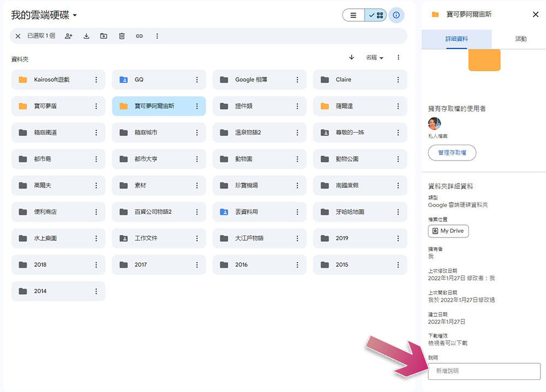Open more options for 2019 folder
This screenshot has height=392, width=546.
pyautogui.click(x=398, y=239)
